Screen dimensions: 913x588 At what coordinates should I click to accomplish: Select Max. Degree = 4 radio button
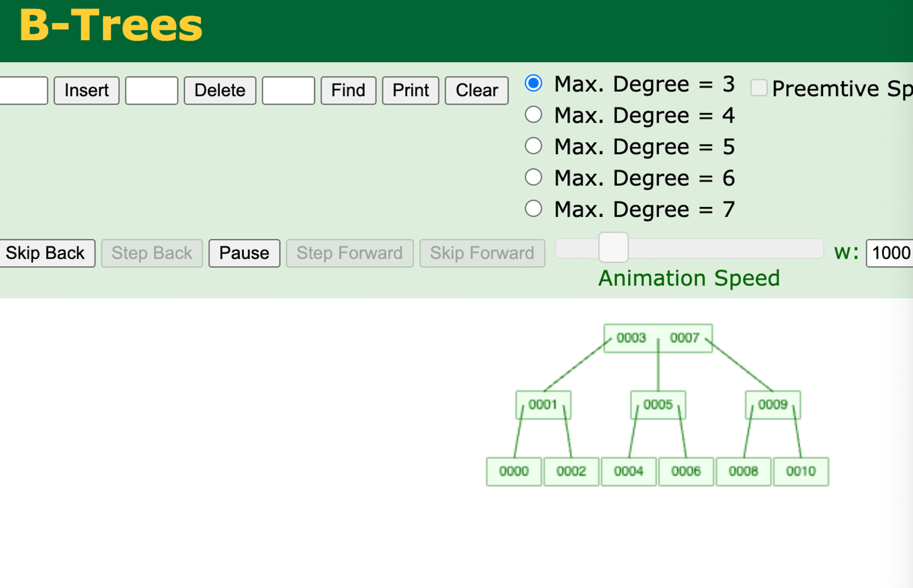[x=536, y=115]
